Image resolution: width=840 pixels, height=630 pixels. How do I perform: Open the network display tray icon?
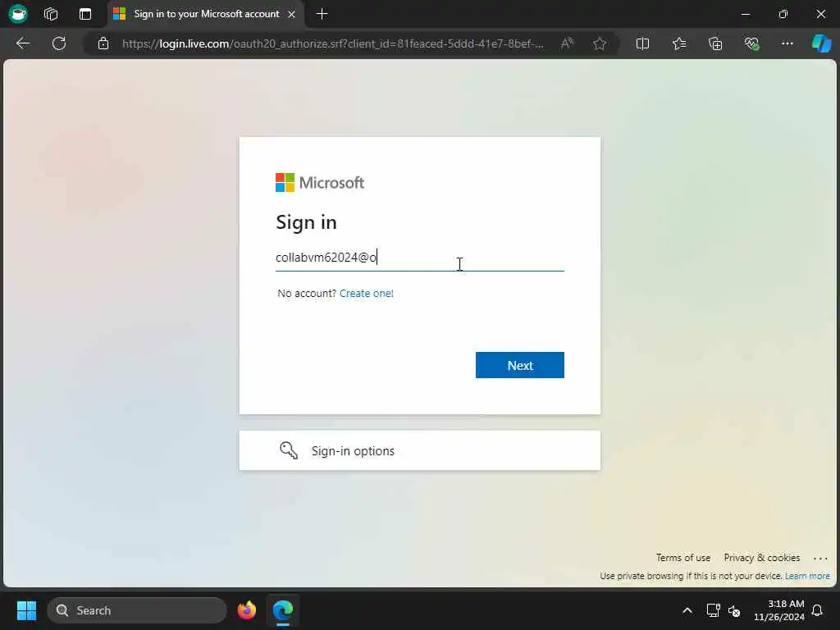[x=713, y=610]
